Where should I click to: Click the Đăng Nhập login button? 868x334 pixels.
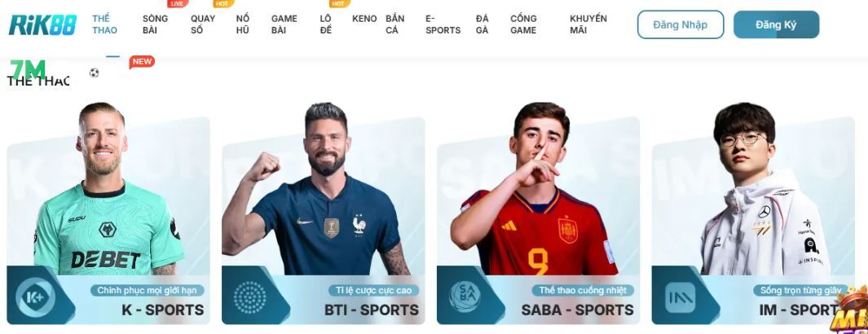point(681,25)
